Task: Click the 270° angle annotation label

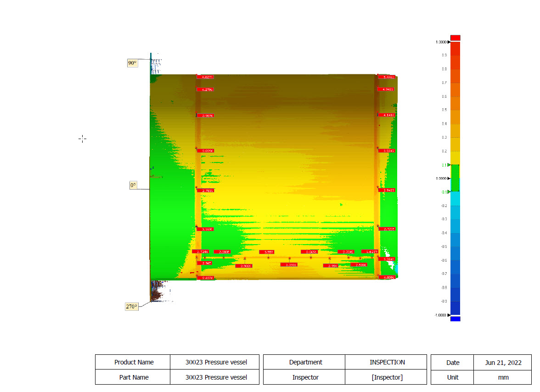Action: coord(131,306)
